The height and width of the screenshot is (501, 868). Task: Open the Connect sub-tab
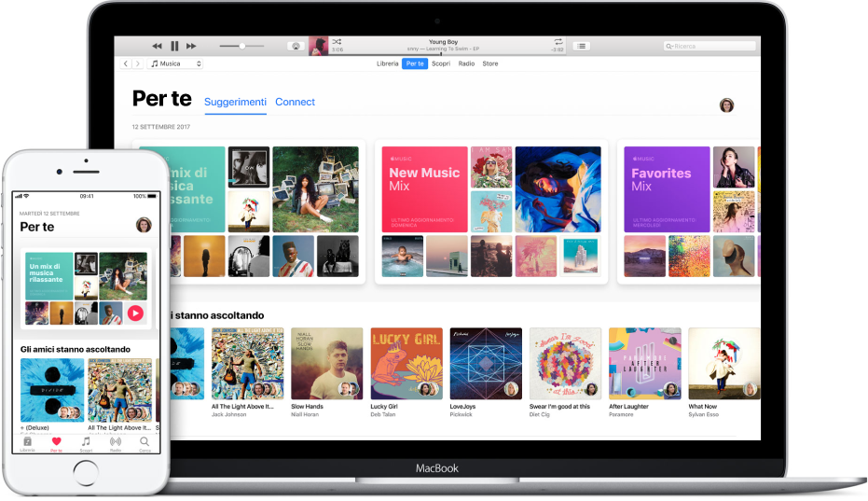[x=295, y=102]
